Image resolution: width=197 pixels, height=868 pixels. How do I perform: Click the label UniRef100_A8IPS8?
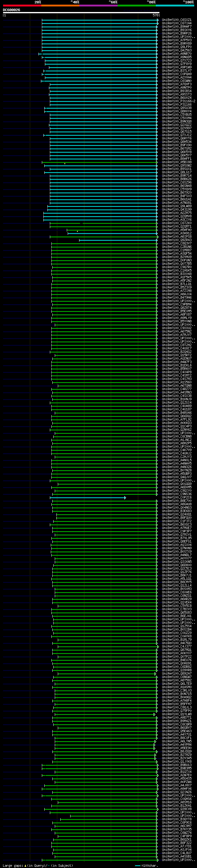click(176, 236)
